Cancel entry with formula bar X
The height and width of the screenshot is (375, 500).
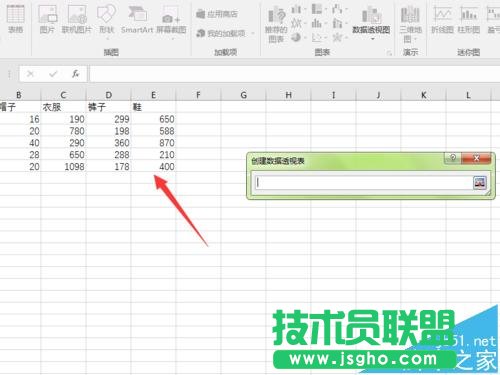[x=30, y=74]
